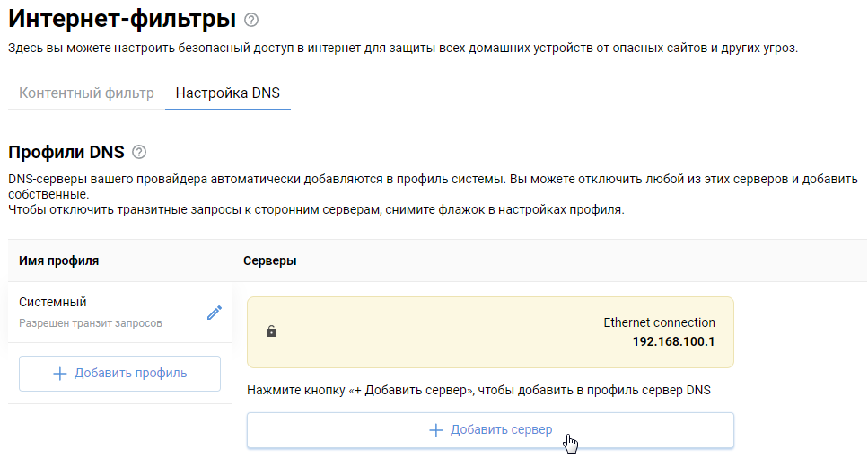Open help tooltip next to Профили DNS

tap(138, 152)
